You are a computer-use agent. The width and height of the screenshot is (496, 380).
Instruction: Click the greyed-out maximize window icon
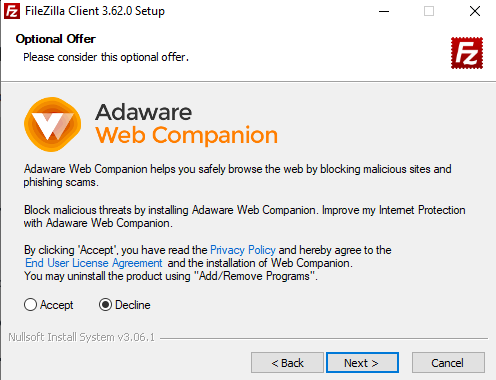(429, 11)
